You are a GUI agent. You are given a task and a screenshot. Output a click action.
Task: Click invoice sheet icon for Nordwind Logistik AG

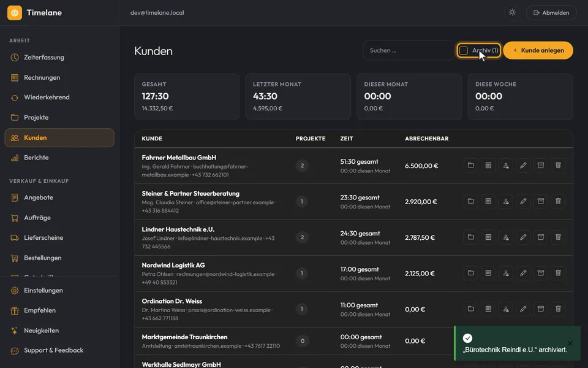488,273
